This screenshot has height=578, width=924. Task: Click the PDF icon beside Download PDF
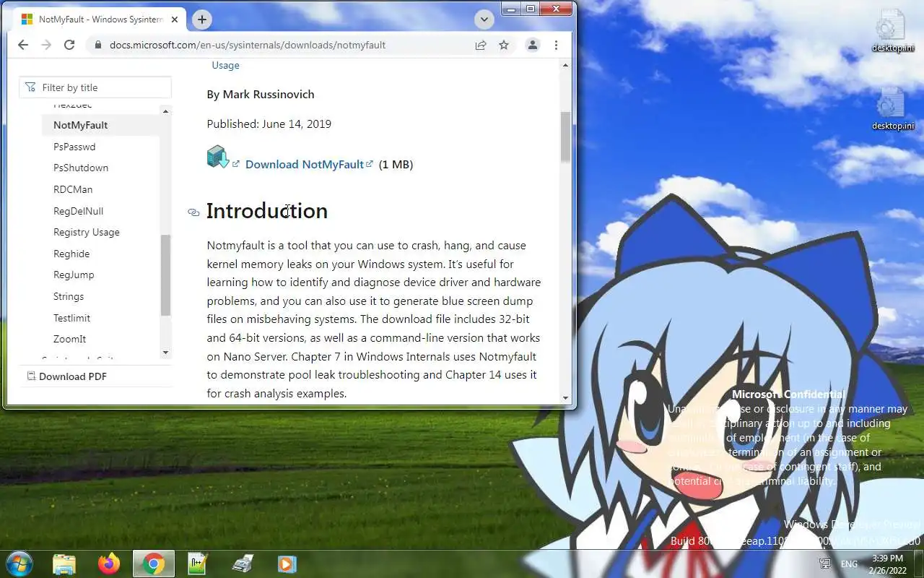31,376
